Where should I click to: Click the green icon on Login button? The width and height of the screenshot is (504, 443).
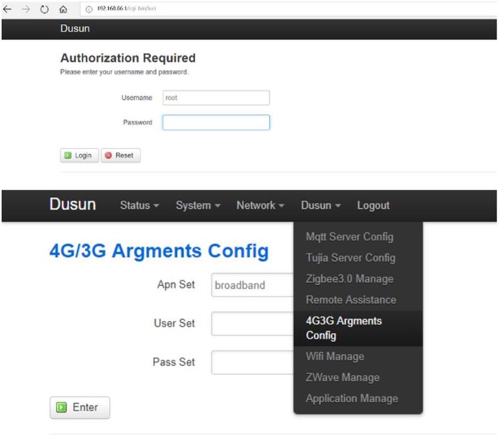(x=68, y=156)
